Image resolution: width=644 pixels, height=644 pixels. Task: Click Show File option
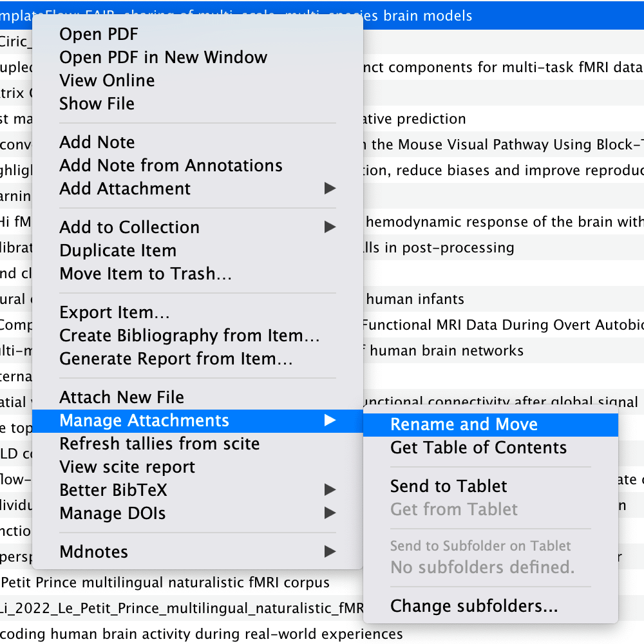tap(97, 104)
